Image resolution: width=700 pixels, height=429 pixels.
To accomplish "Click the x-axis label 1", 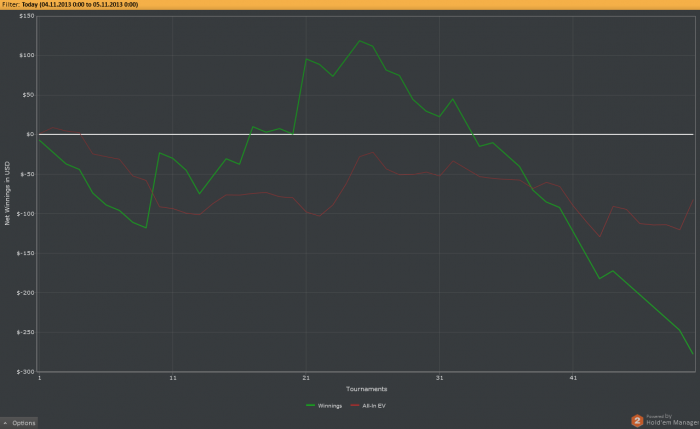I will [x=40, y=378].
